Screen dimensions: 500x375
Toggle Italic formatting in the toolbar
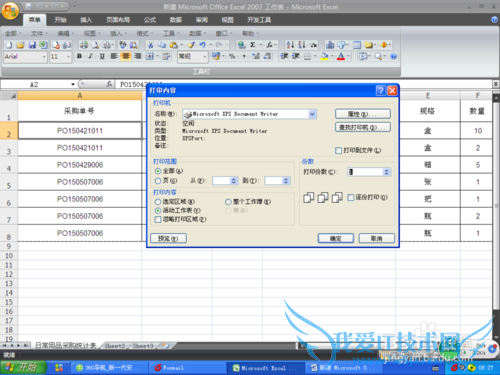pos(91,56)
